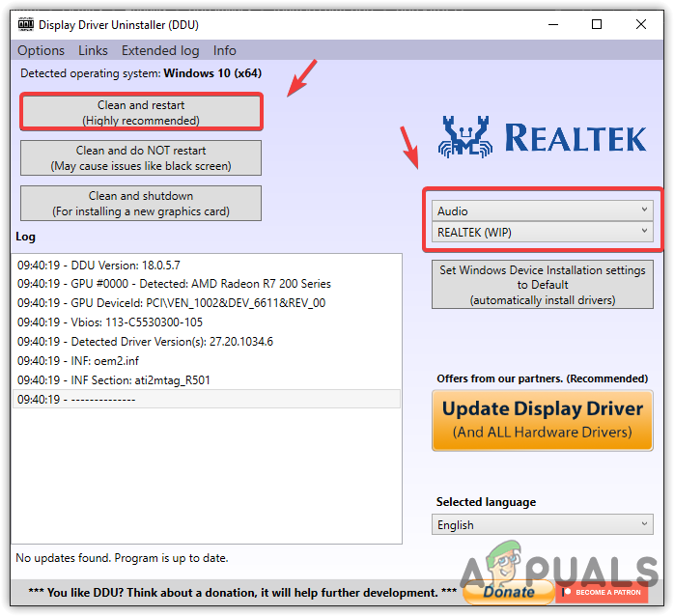Open the Extended log menu
Viewport: 674px width, 616px height.
tap(160, 51)
